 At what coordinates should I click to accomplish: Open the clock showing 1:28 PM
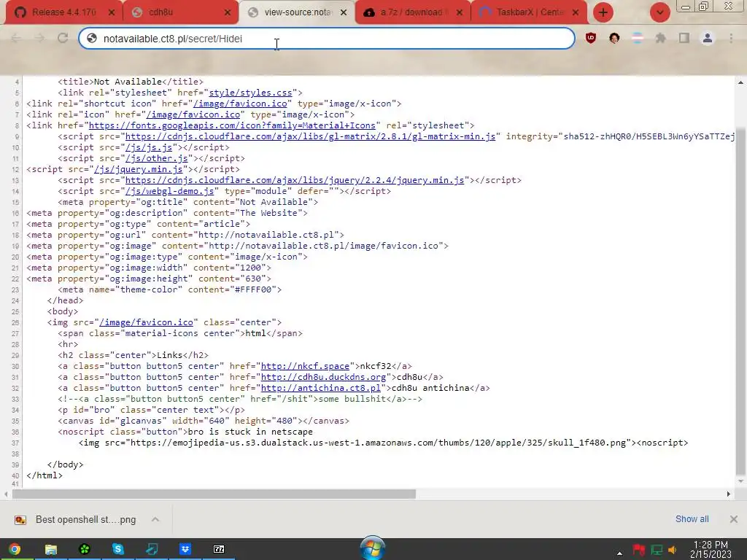[711, 549]
